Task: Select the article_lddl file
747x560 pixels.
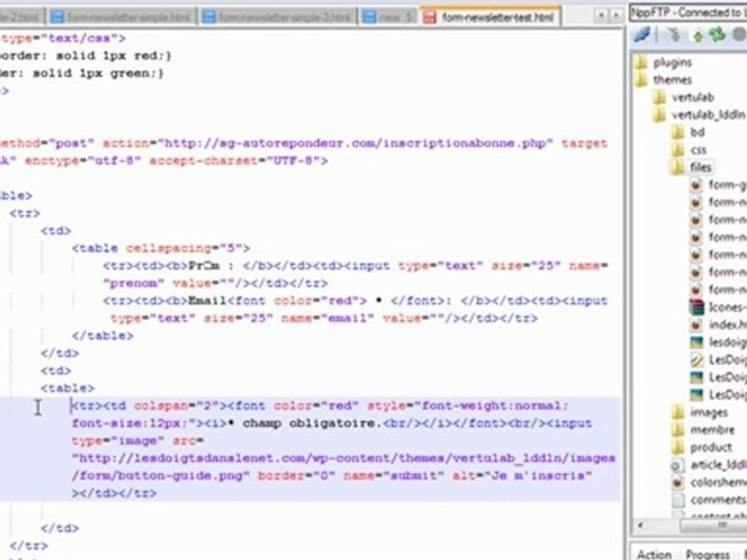Action: 718,465
